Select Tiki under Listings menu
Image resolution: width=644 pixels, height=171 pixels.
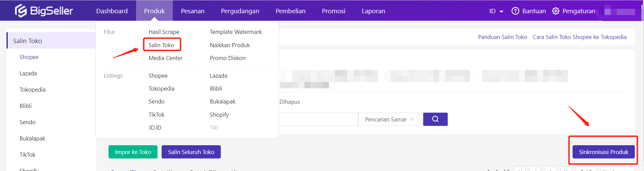214,128
